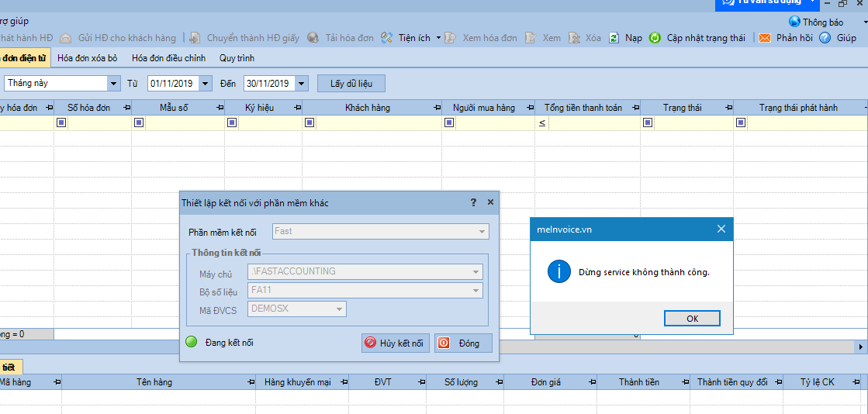Click Cập nhật trạng thái toolbar icon
The width and height of the screenshot is (868, 414).
655,38
